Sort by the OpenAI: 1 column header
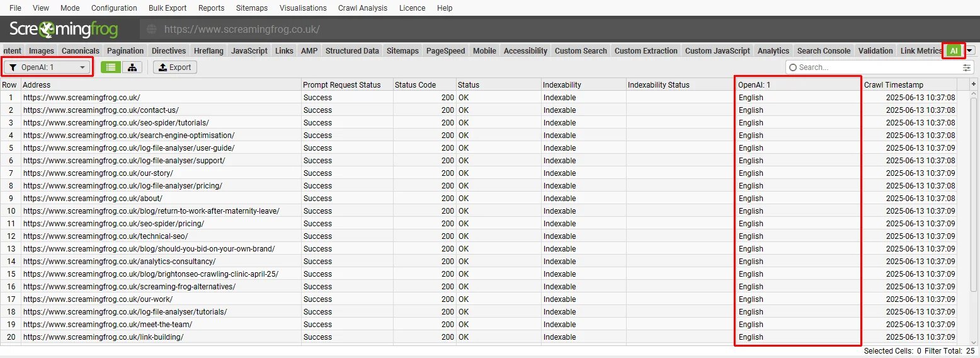980x358 pixels. [799, 84]
